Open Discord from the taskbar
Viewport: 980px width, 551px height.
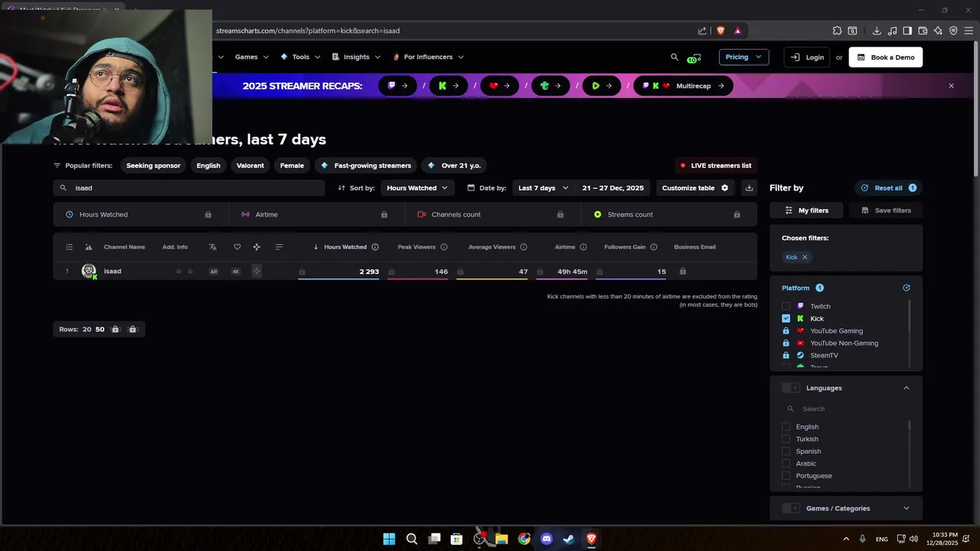[547, 539]
